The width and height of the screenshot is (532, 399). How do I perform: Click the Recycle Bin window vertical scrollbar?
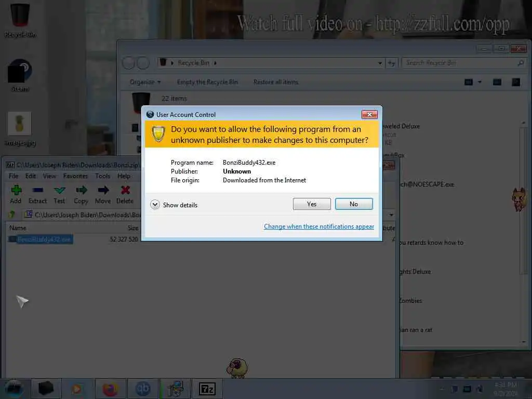click(523, 201)
